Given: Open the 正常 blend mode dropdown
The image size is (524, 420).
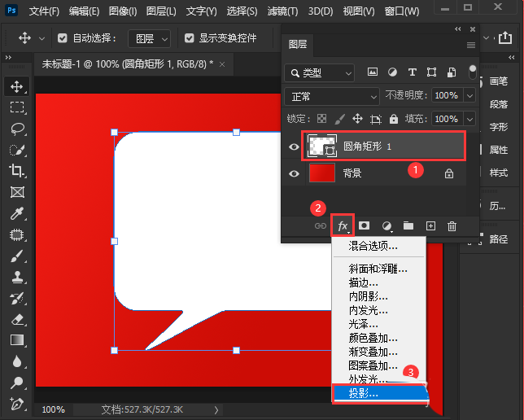Looking at the screenshot, I should click(x=332, y=97).
